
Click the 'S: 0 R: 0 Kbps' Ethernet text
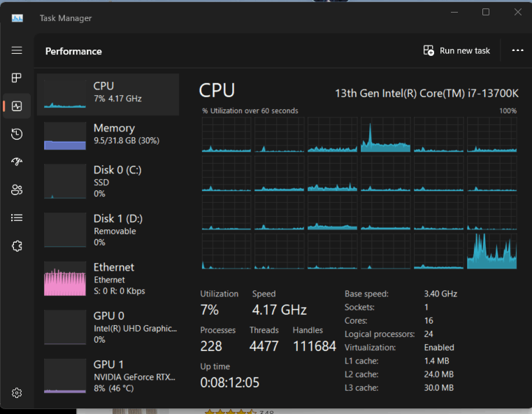tap(120, 291)
